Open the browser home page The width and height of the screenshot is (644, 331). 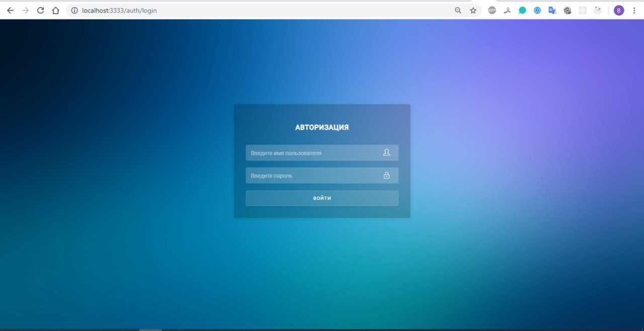tap(56, 10)
